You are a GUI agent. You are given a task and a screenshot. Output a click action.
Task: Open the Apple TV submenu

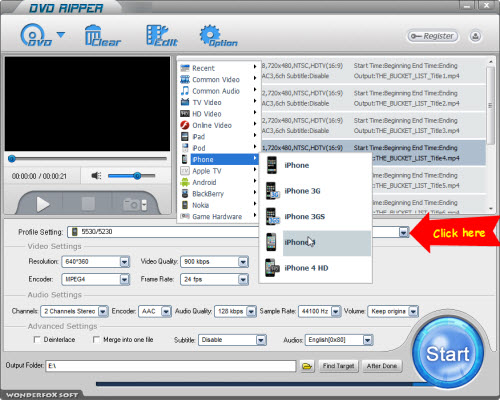coord(219,171)
